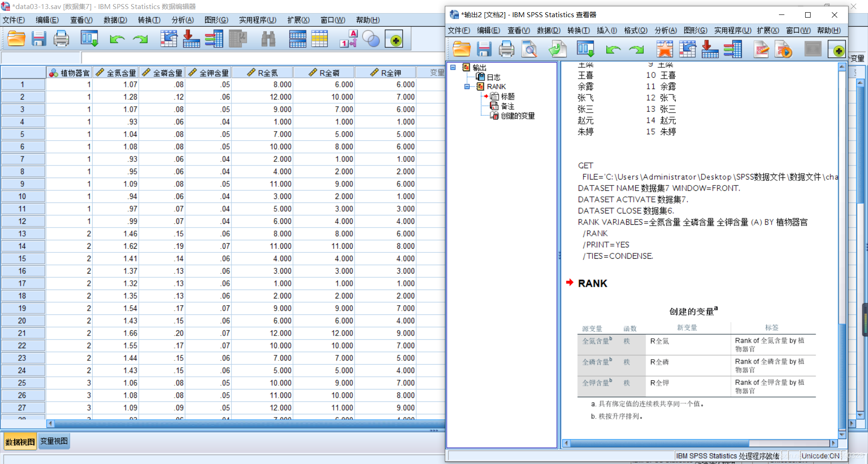This screenshot has width=868, height=464.
Task: Click the 植物器官 column header
Action: coord(69,72)
